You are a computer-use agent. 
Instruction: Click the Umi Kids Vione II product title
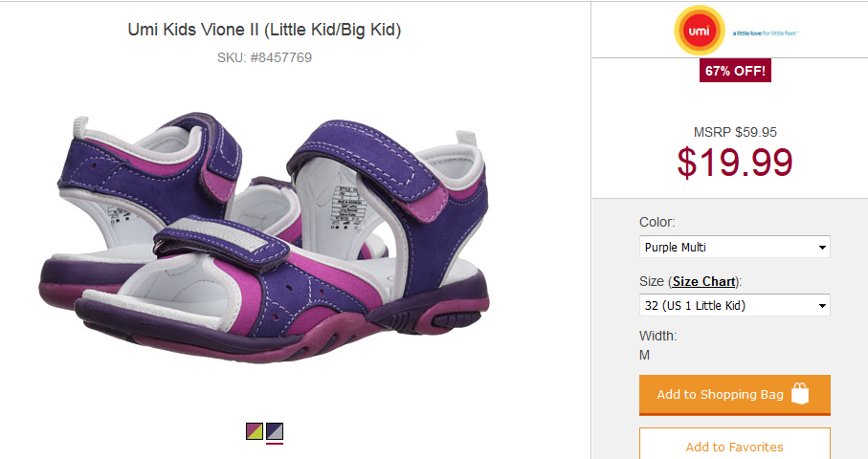264,30
